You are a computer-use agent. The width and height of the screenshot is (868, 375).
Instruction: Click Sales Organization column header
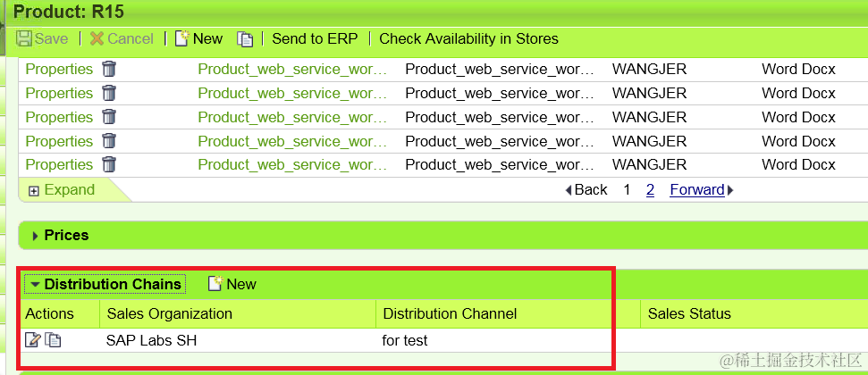pyautogui.click(x=169, y=313)
